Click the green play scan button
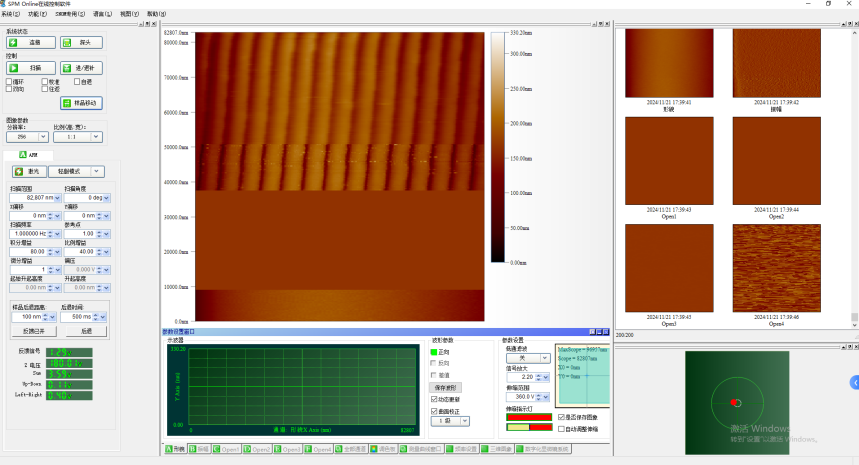Image resolution: width=859 pixels, height=465 pixels. click(x=31, y=68)
